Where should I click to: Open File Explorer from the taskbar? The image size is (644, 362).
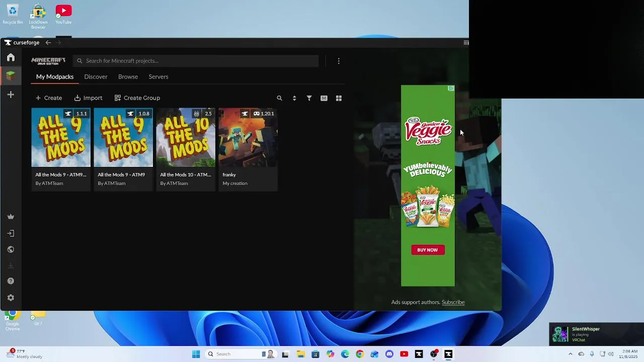pyautogui.click(x=301, y=354)
